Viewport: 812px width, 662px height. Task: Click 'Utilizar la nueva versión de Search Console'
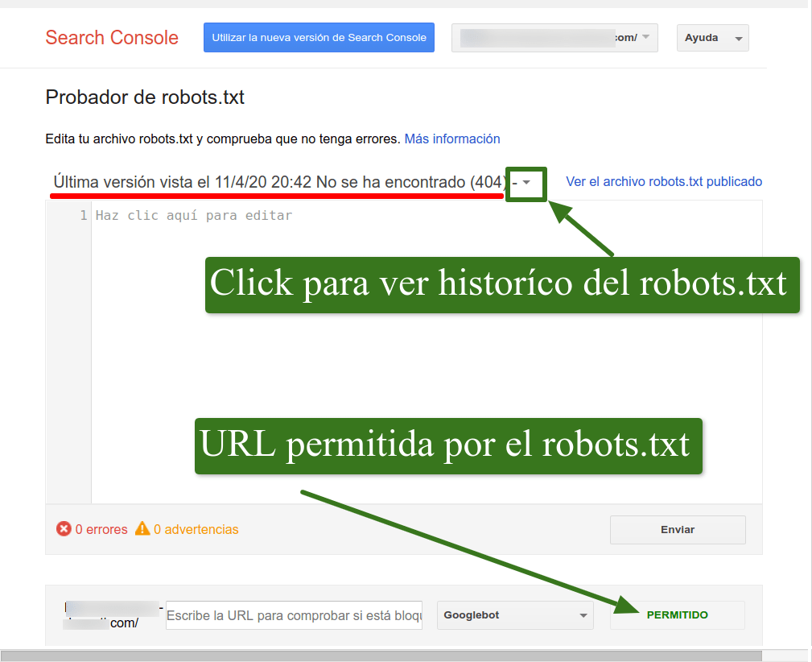[x=319, y=37]
